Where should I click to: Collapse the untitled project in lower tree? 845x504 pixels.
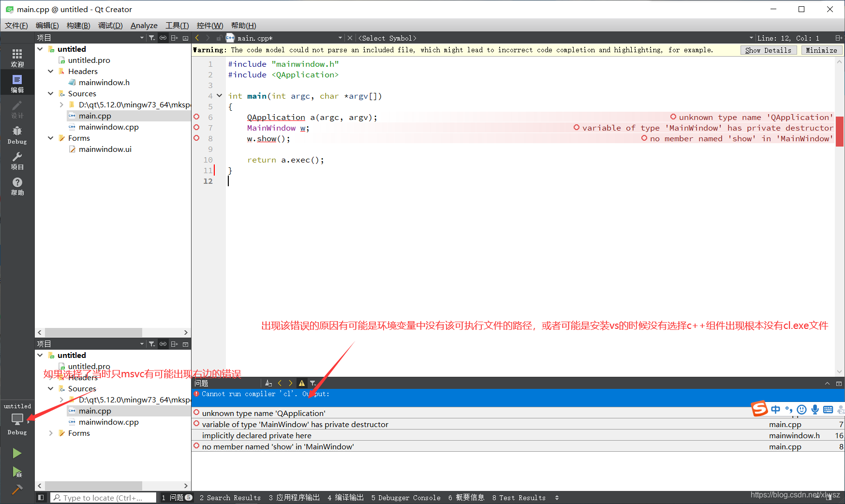40,355
